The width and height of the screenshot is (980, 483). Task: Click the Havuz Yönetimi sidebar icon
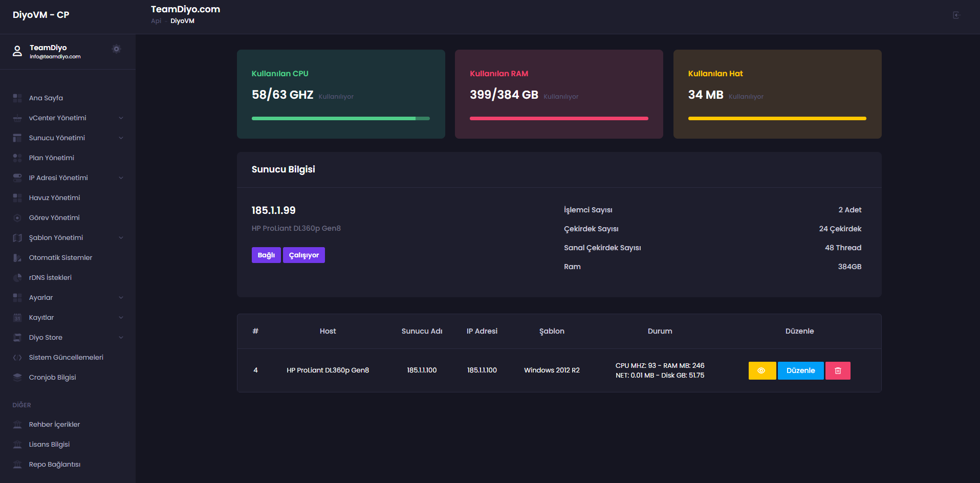[x=17, y=197]
